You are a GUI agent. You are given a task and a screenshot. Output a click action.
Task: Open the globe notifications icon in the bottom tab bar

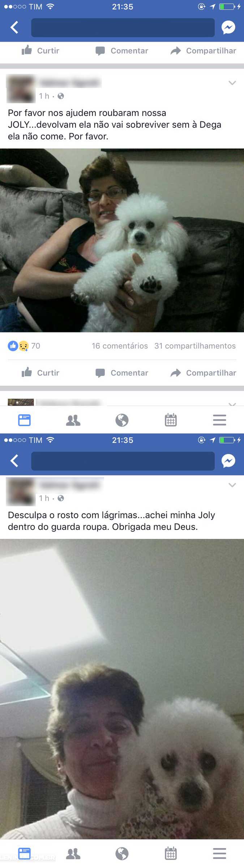point(122,854)
